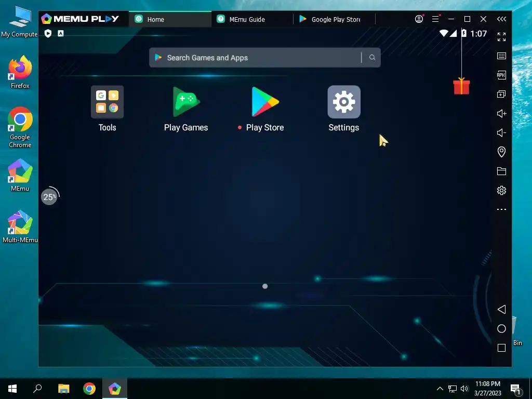Click the keyboard A indicator icon
The image size is (532, 399).
pos(60,33)
